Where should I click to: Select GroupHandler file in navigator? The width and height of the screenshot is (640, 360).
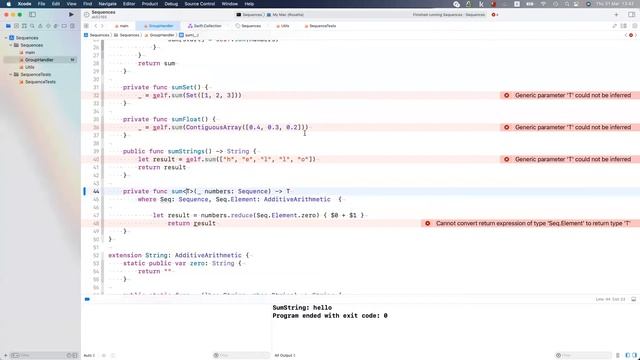[40, 60]
